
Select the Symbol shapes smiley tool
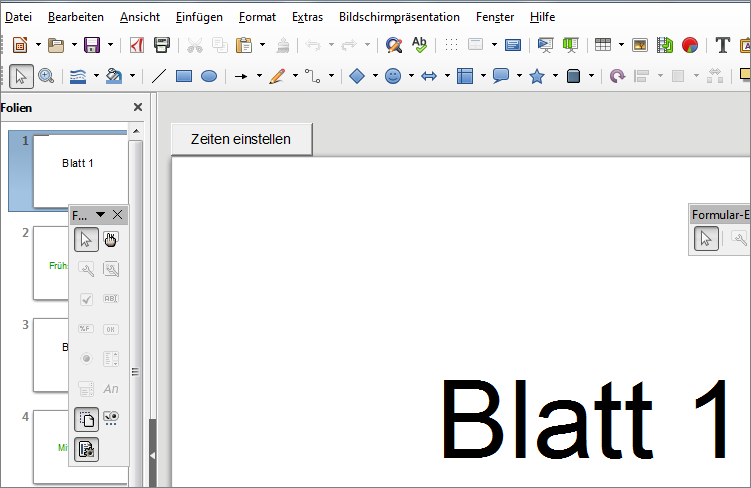coord(393,76)
